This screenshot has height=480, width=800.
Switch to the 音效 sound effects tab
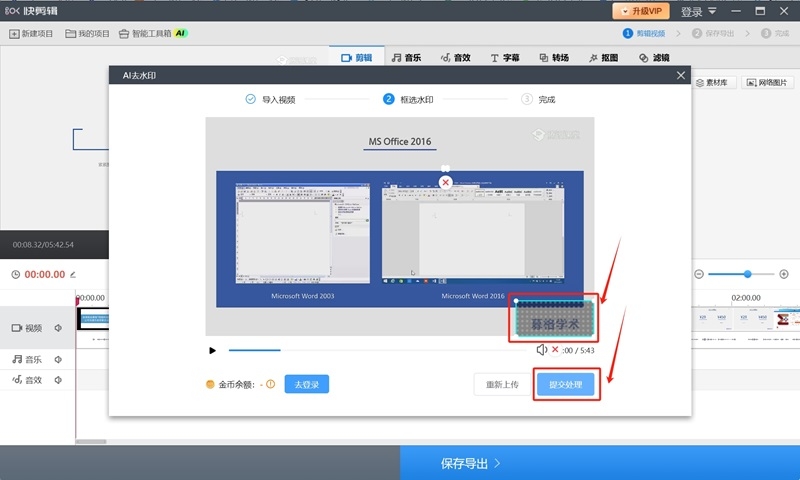click(x=456, y=58)
